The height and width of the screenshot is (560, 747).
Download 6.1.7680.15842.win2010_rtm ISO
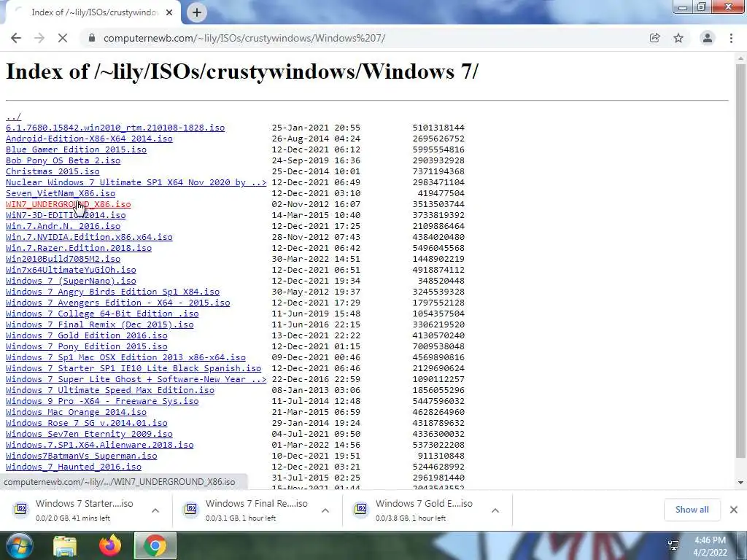click(x=115, y=128)
